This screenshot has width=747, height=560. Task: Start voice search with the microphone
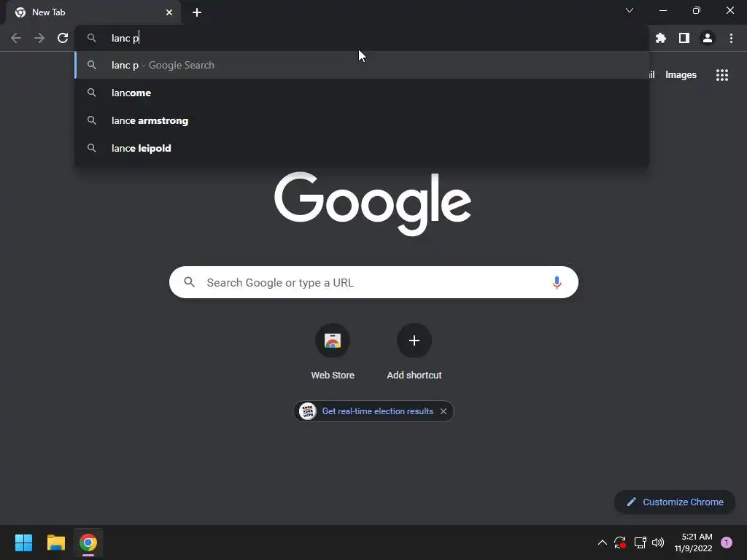pyautogui.click(x=557, y=282)
